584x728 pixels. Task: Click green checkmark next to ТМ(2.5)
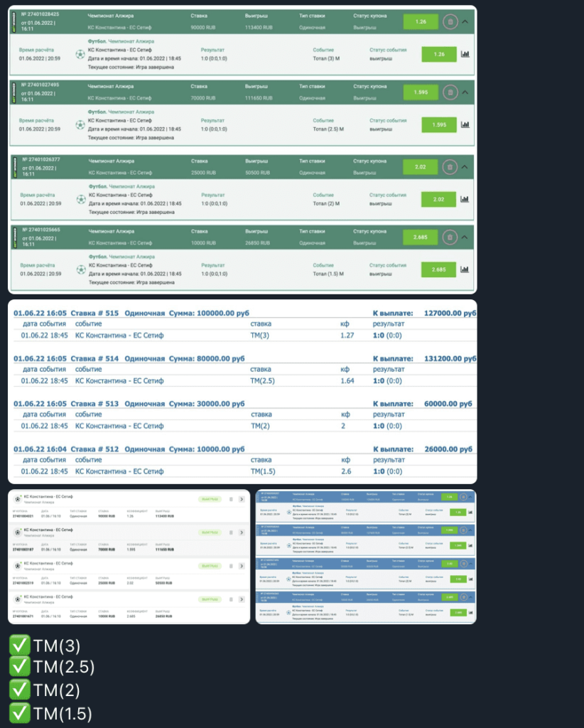point(19,667)
